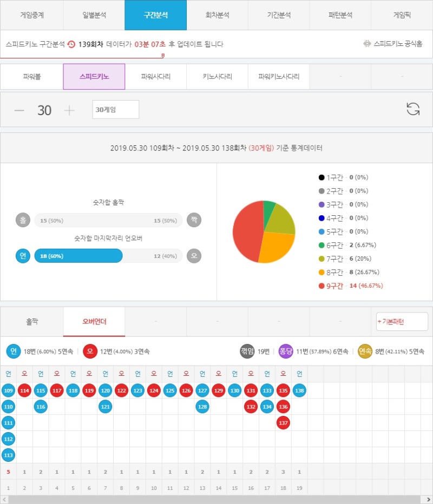433x504 pixels.
Task: Open the 게임픽 tab
Action: point(402,15)
